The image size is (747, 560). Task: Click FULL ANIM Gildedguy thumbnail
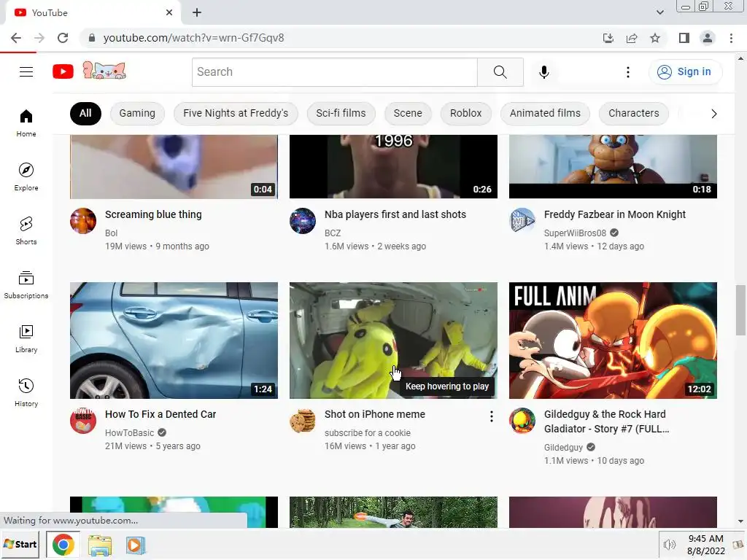point(613,341)
